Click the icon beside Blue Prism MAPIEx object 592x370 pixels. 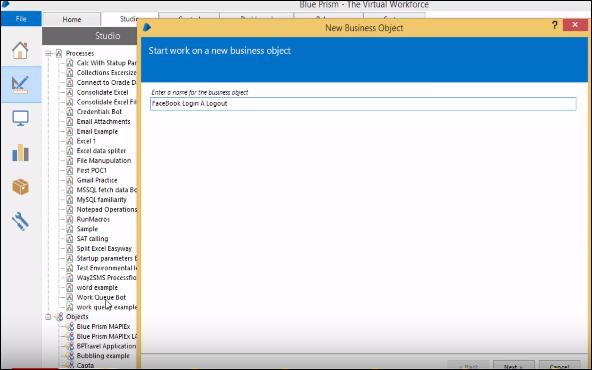point(70,327)
